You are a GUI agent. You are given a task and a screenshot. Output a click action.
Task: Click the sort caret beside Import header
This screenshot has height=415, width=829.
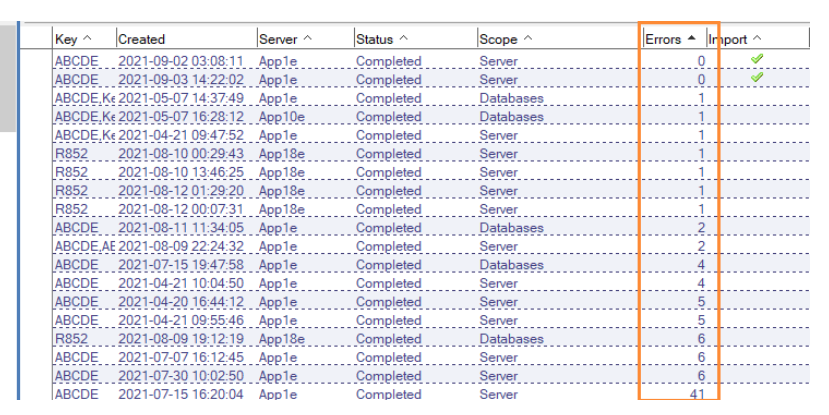pos(756,39)
